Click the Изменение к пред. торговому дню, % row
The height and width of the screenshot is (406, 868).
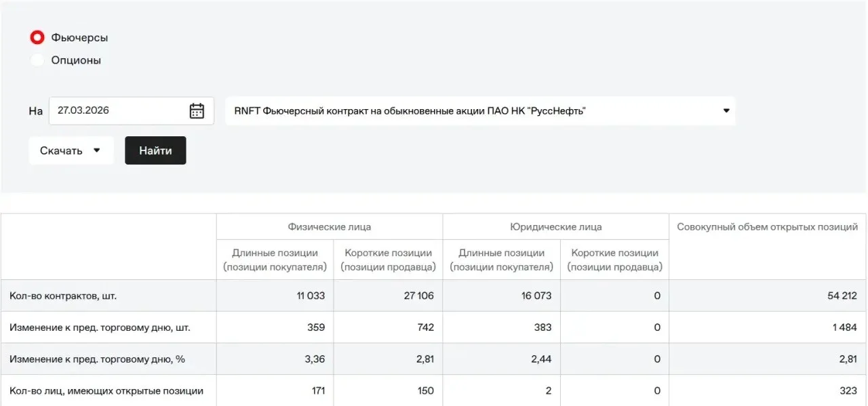[x=434, y=359]
